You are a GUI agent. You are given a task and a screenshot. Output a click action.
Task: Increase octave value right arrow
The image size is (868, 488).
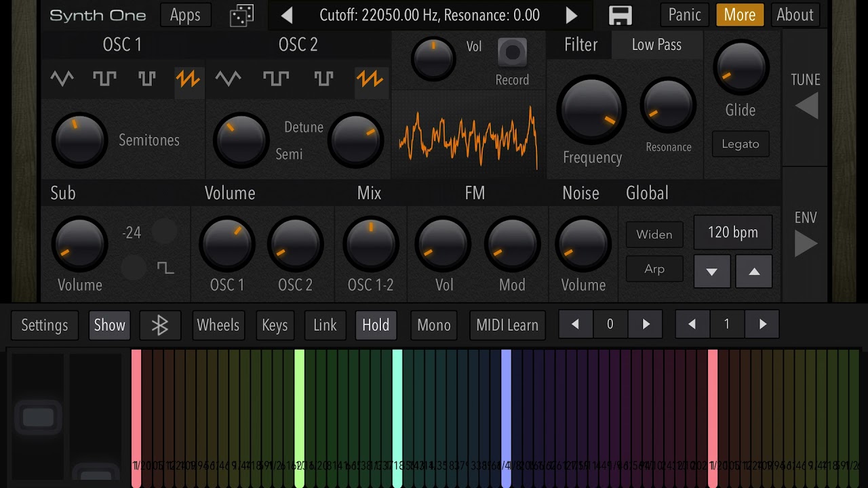click(646, 325)
